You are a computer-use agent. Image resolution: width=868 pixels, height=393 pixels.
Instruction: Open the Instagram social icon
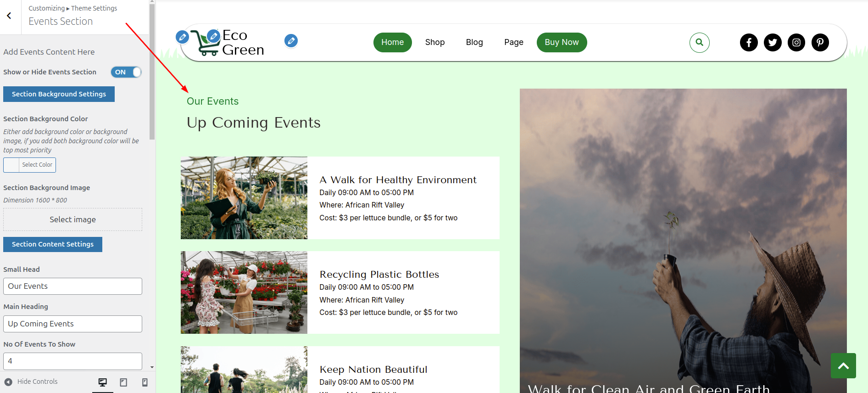pos(796,42)
